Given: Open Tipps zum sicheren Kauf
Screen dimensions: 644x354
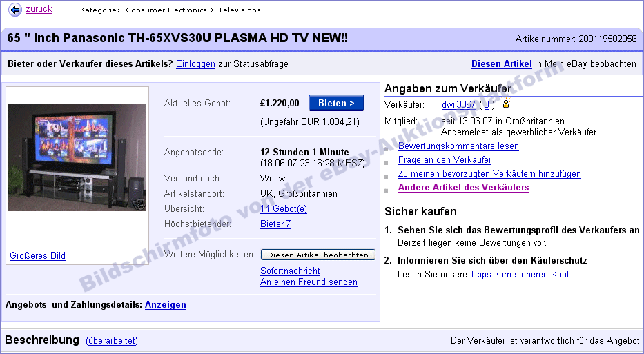Looking at the screenshot, I should (x=519, y=275).
